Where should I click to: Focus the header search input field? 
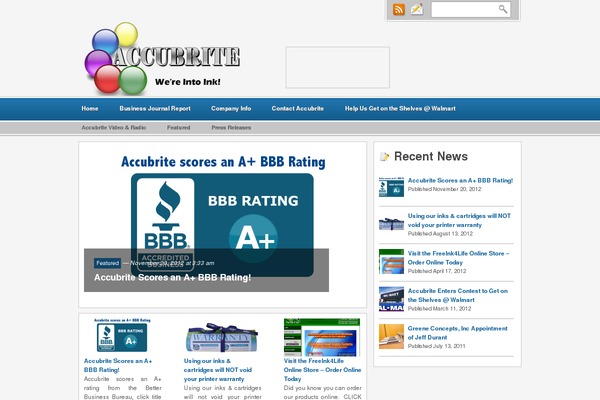click(471, 10)
